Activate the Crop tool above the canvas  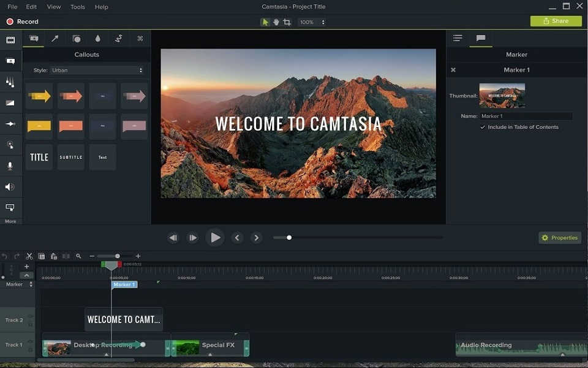[x=287, y=22]
